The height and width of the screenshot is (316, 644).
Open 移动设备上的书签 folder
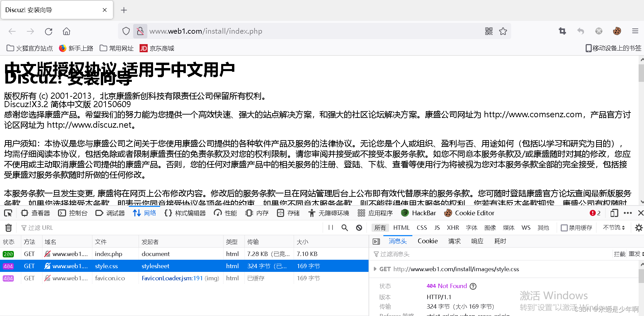(613, 48)
